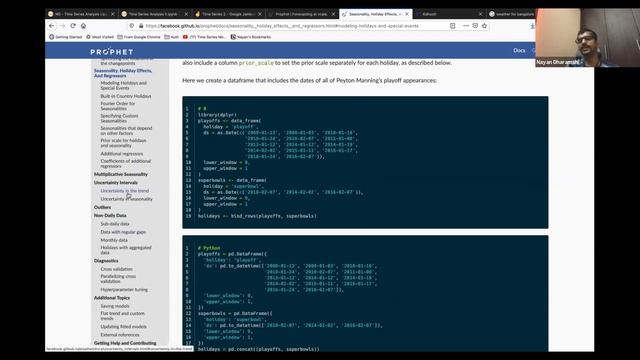Open the Auth bookmark folder
Image resolution: width=640 pixels, height=360 pixels.
pyautogui.click(x=171, y=37)
